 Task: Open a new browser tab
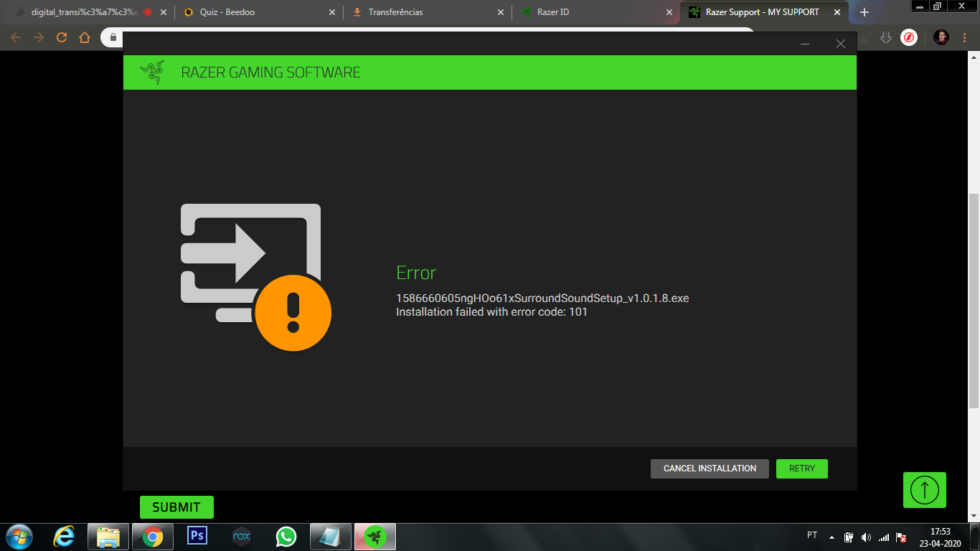coord(864,12)
